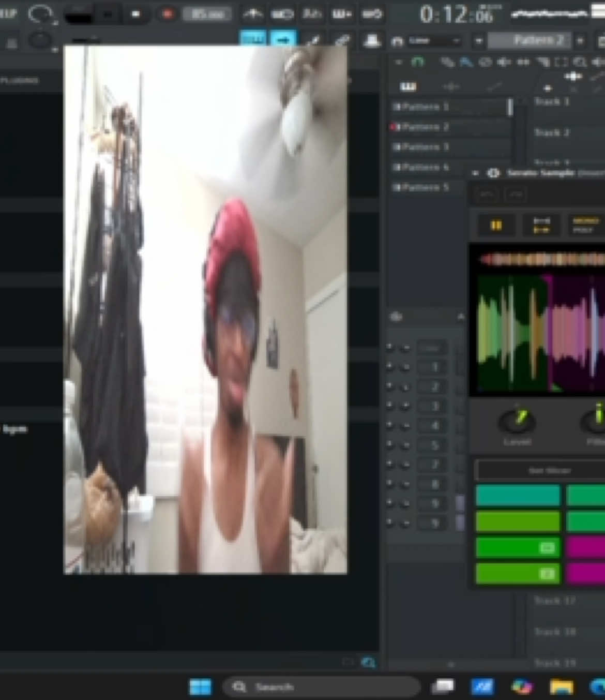
Task: Click the redo arrow in Serato Sample
Action: (x=515, y=195)
